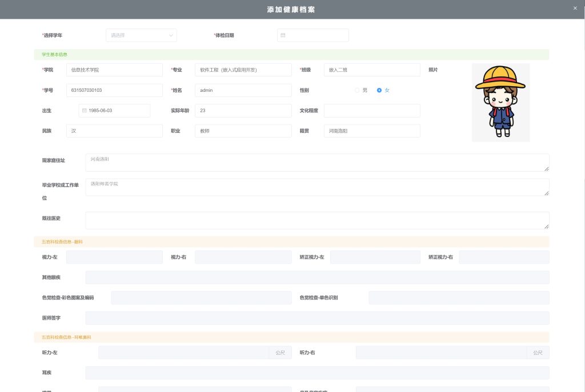Click the 籍贯 input field

(372, 131)
